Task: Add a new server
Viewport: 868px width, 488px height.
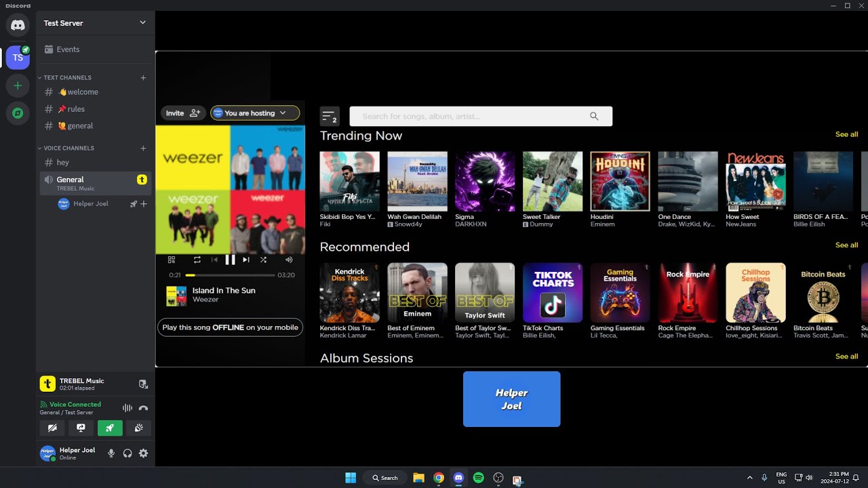Action: pyautogui.click(x=18, y=86)
